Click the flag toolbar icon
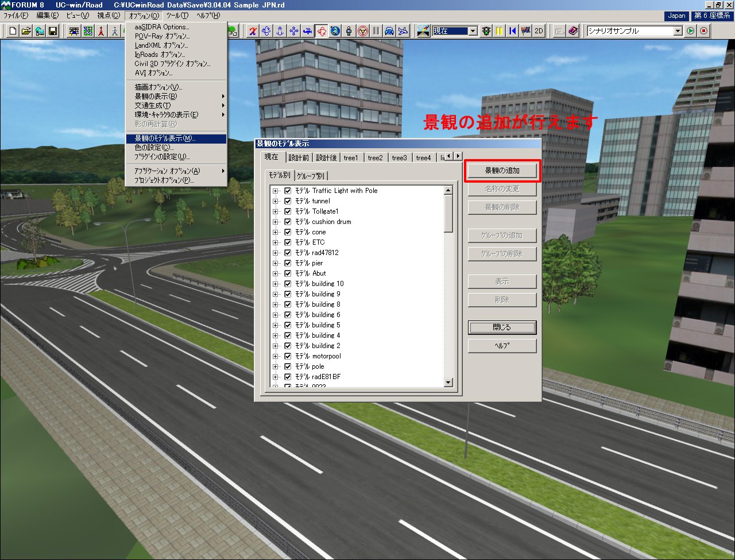This screenshot has width=735, height=560. tap(525, 31)
